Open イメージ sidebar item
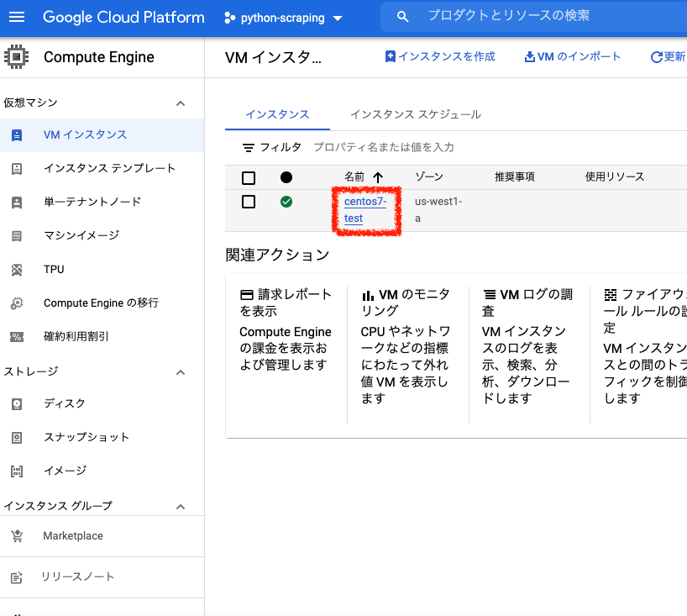This screenshot has width=687, height=616. point(102,471)
